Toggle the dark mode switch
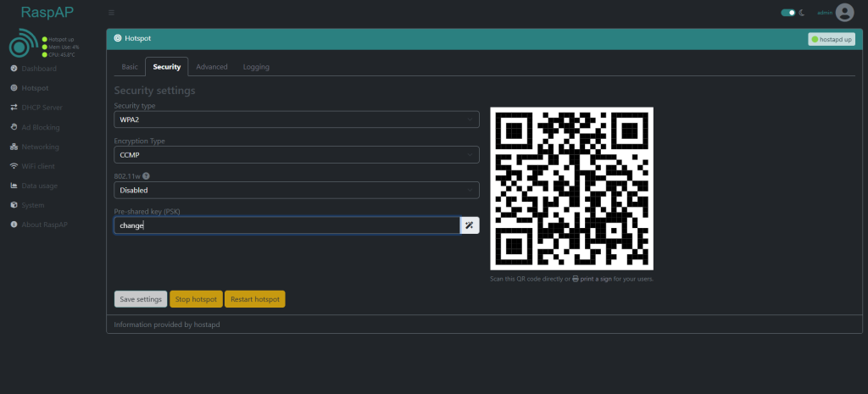 (x=788, y=13)
